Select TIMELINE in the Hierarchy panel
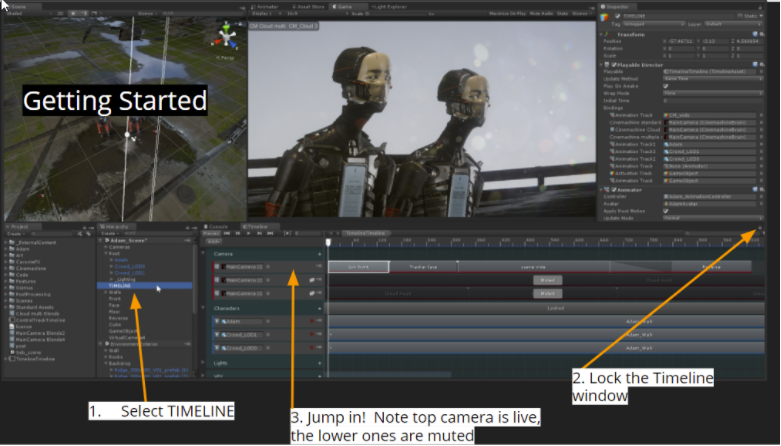 click(x=120, y=285)
